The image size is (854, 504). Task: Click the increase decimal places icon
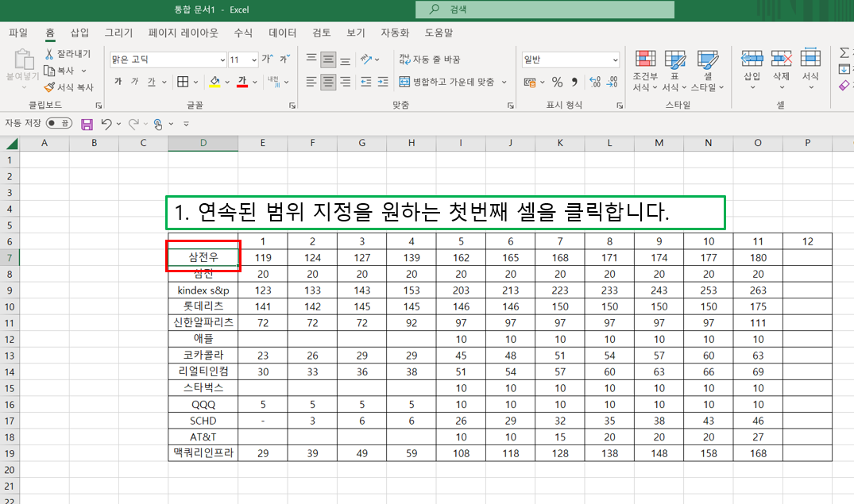[595, 83]
